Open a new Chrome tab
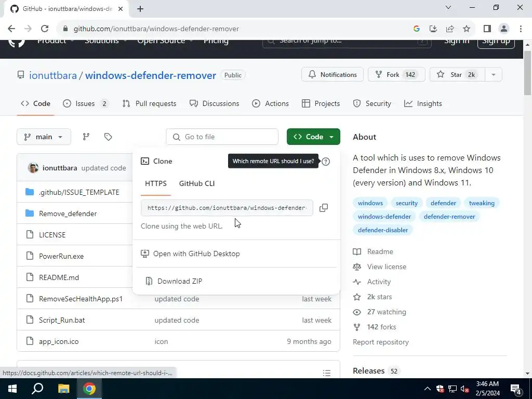Screen dimensions: 532x399 click(140, 9)
